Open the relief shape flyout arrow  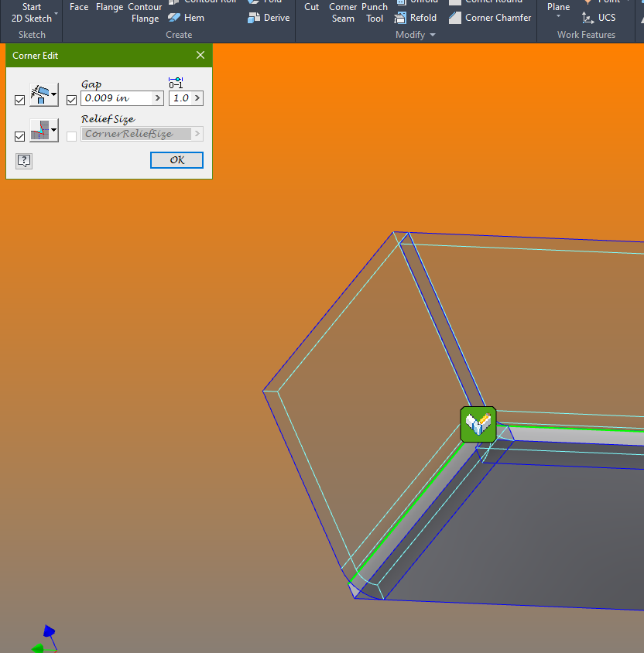pos(55,130)
